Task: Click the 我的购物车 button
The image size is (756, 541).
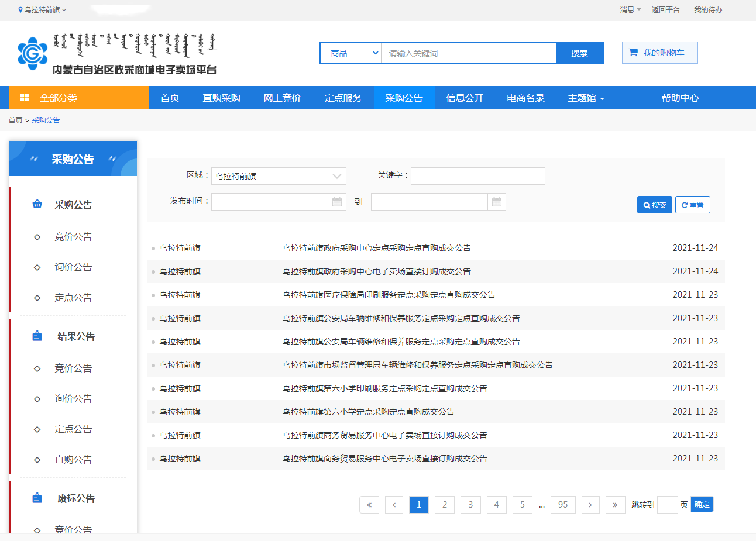Action: 660,53
